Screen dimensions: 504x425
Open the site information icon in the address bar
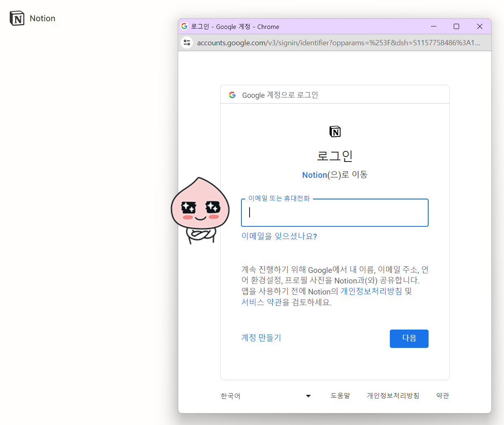pyautogui.click(x=187, y=42)
